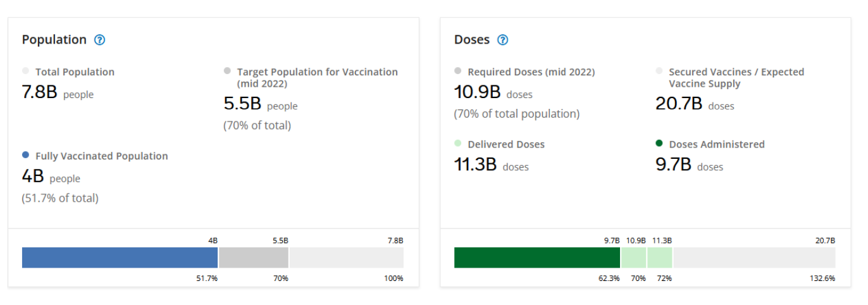Click the gray target population bar segment
The height and width of the screenshot is (305, 868).
click(253, 258)
